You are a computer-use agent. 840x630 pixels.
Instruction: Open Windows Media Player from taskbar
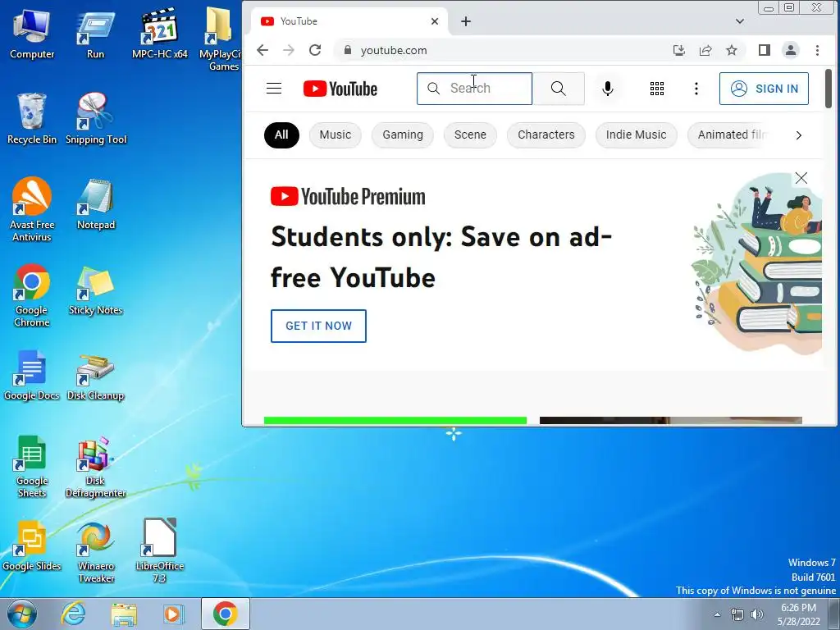[173, 614]
